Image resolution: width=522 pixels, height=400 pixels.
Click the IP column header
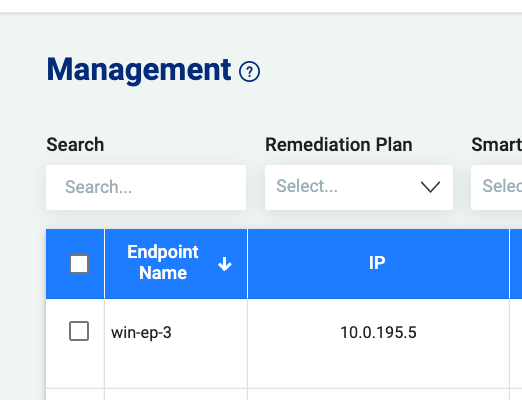[x=377, y=263]
